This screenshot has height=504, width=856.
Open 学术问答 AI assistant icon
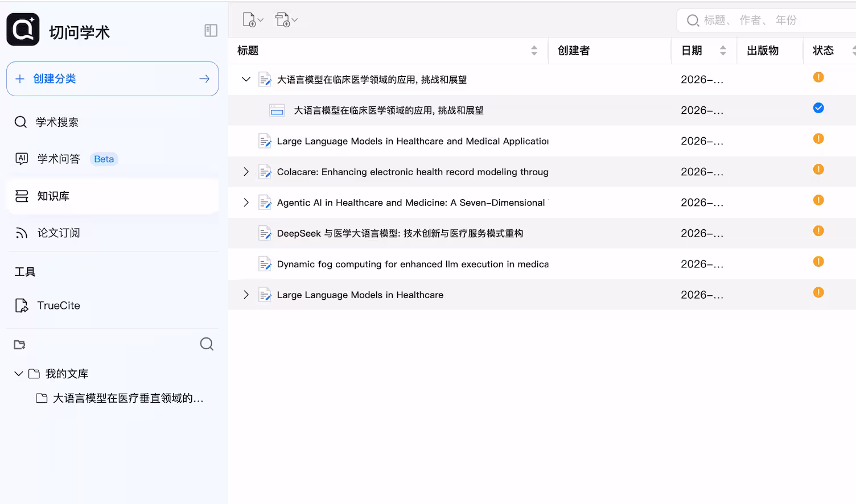pyautogui.click(x=21, y=159)
